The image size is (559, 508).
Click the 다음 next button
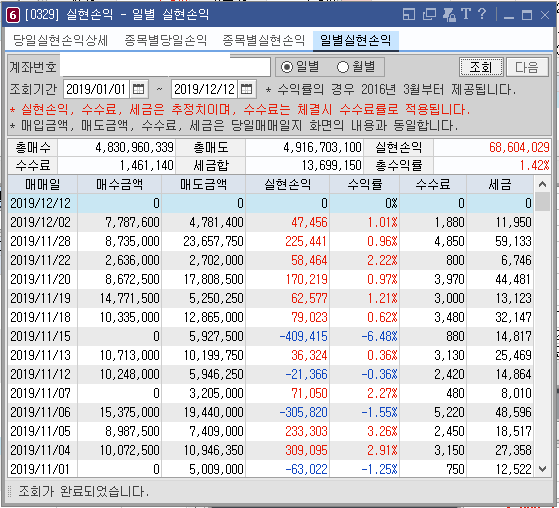[x=527, y=67]
